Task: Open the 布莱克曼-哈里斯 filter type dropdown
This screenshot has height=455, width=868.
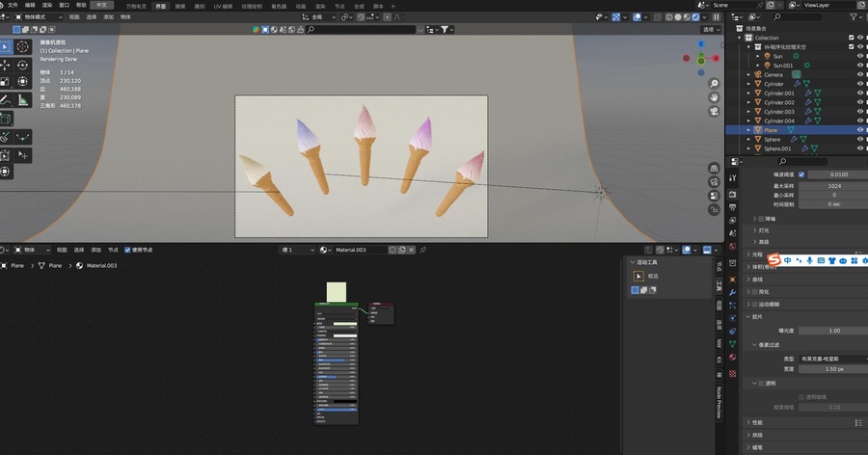Action: (833, 359)
